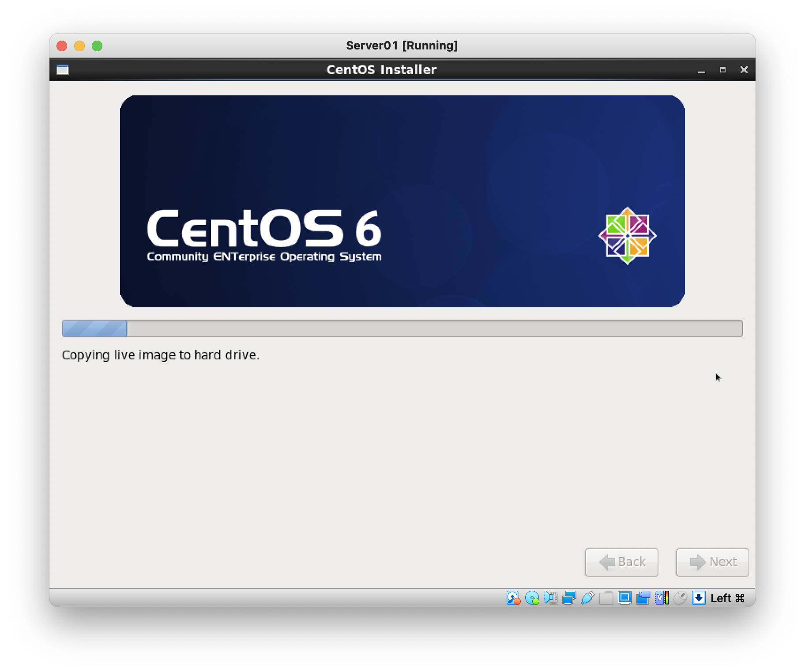Click the 'Copying live image to hard drive.' text

[161, 355]
